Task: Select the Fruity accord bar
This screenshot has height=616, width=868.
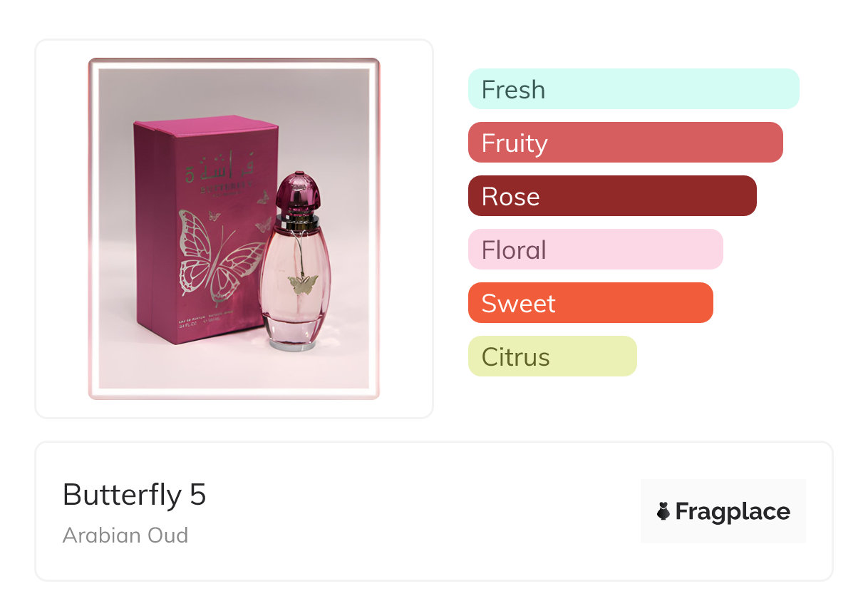Action: click(625, 143)
